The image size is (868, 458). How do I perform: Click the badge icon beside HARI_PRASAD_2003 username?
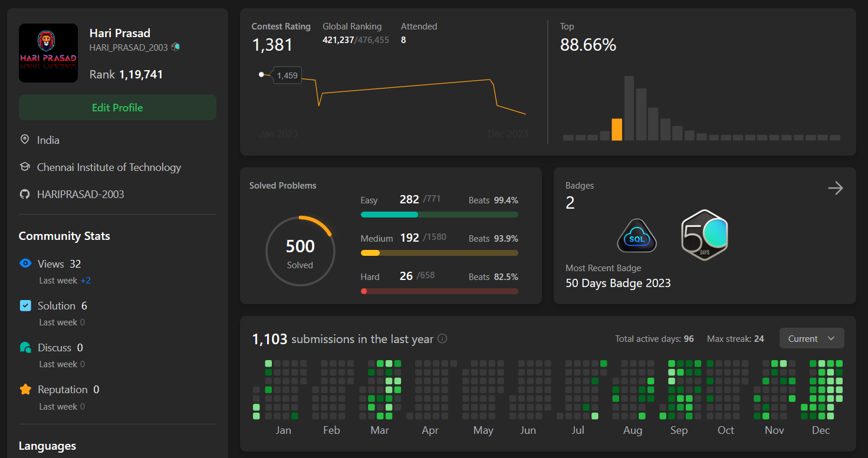point(175,47)
